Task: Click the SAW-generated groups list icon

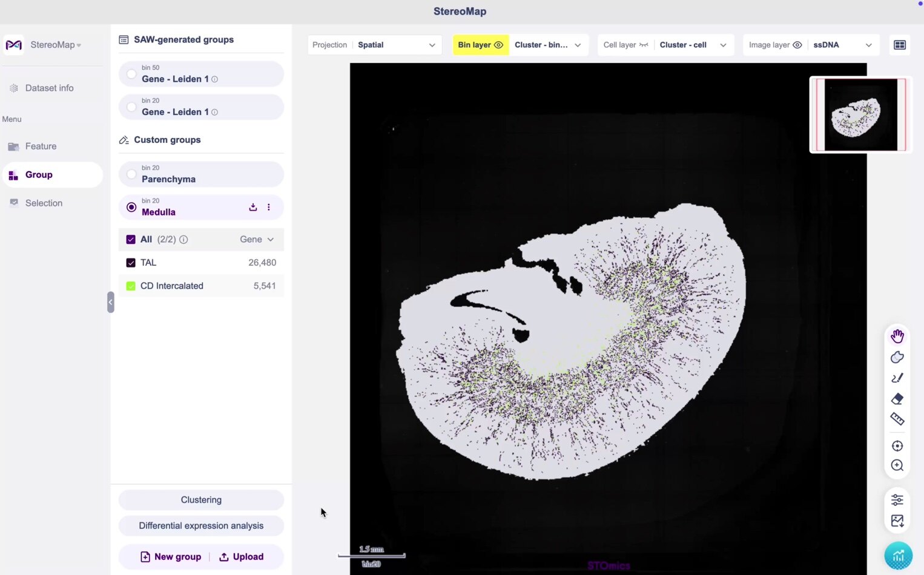Action: click(124, 39)
